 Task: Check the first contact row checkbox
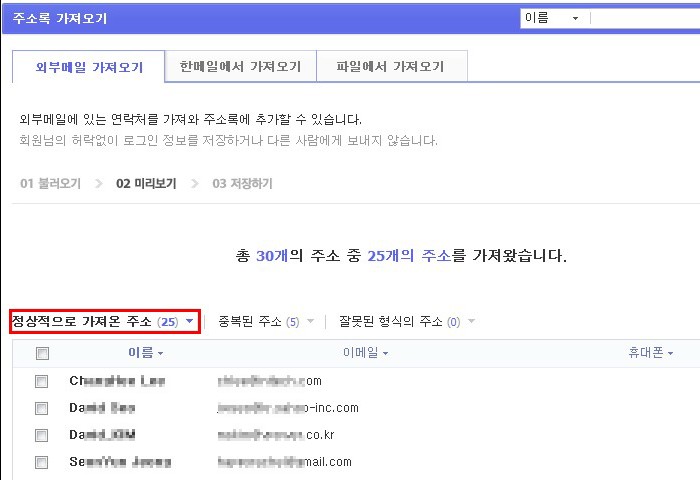pos(42,381)
